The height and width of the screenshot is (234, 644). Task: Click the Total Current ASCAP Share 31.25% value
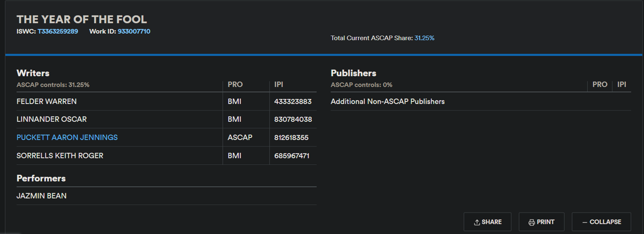(x=425, y=38)
